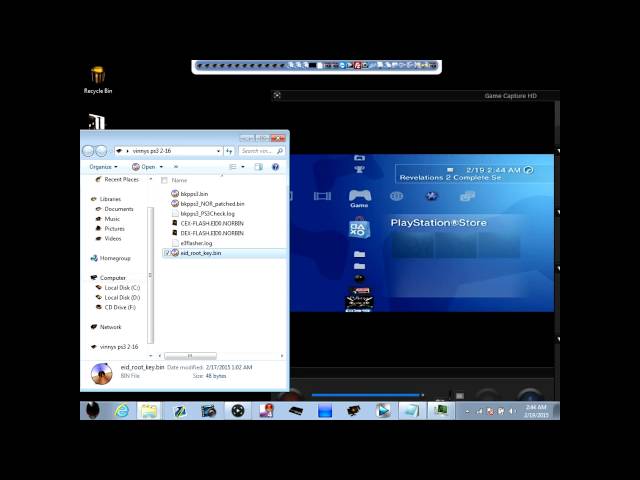Click the Explorer Forward navigation button
The width and height of the screenshot is (640, 480).
pyautogui.click(x=101, y=151)
